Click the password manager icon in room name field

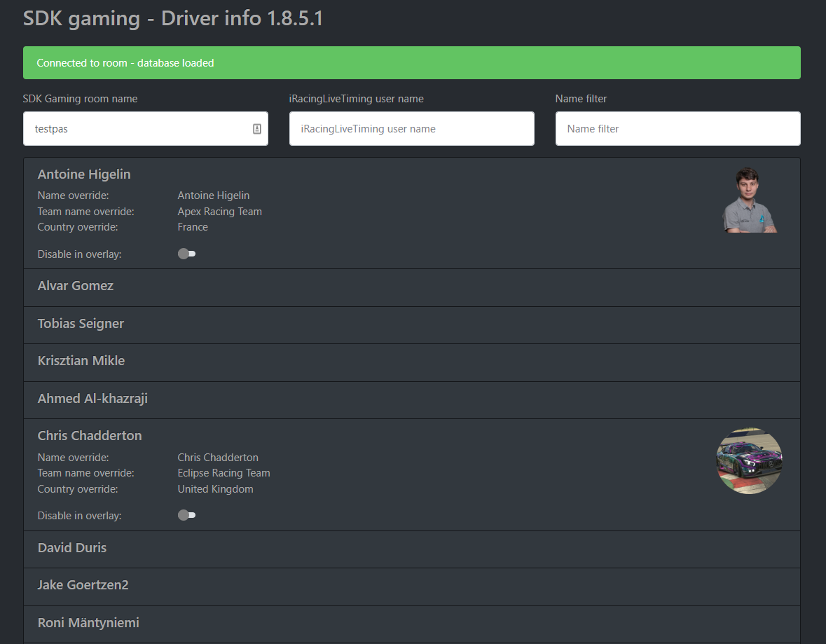[257, 128]
